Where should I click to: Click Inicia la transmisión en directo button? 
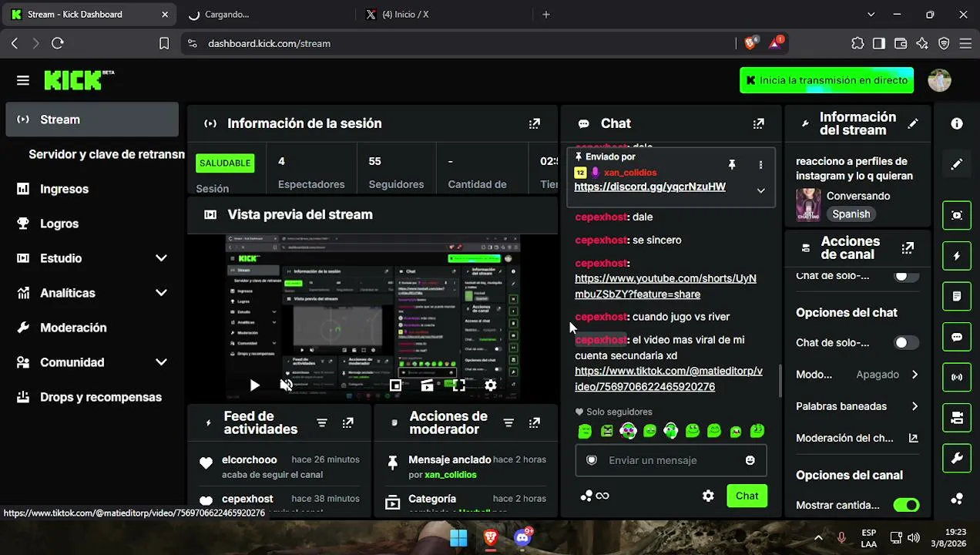point(827,80)
